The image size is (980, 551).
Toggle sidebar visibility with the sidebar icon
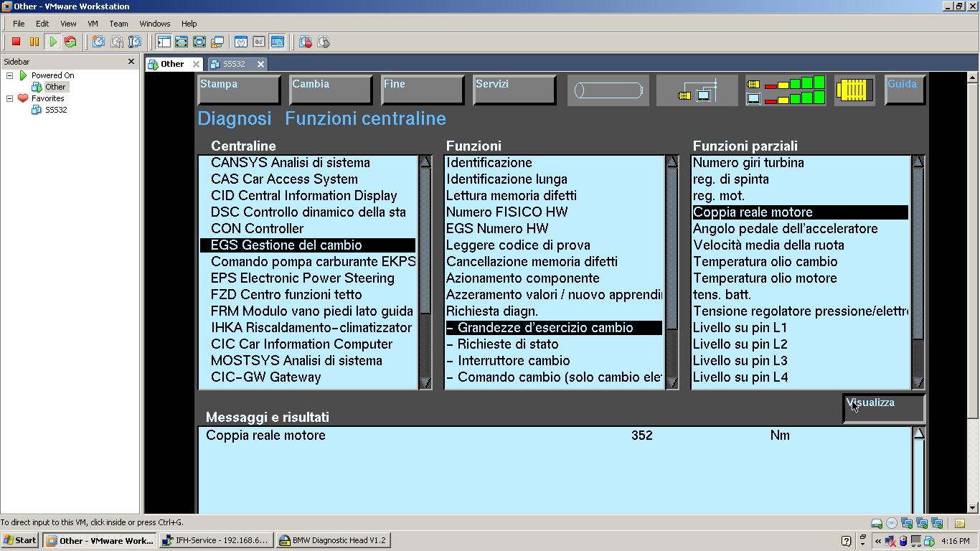tap(164, 42)
